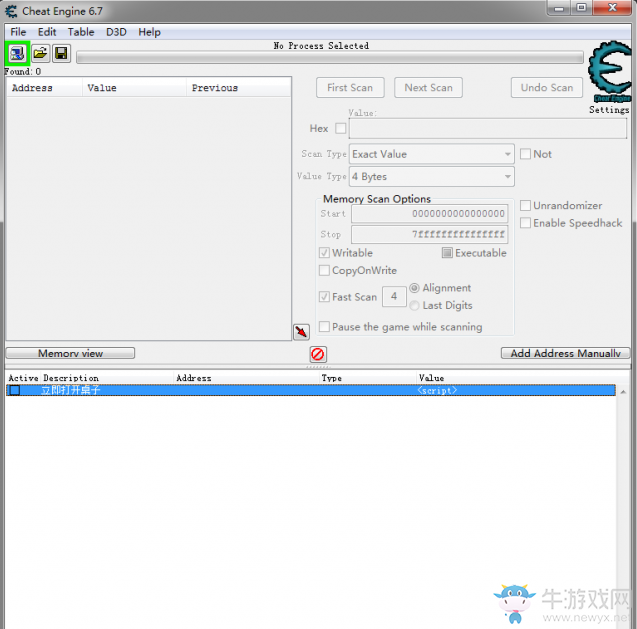Viewport: 637px width, 629px height.
Task: Close the Cheat Engine window
Action: pos(613,8)
